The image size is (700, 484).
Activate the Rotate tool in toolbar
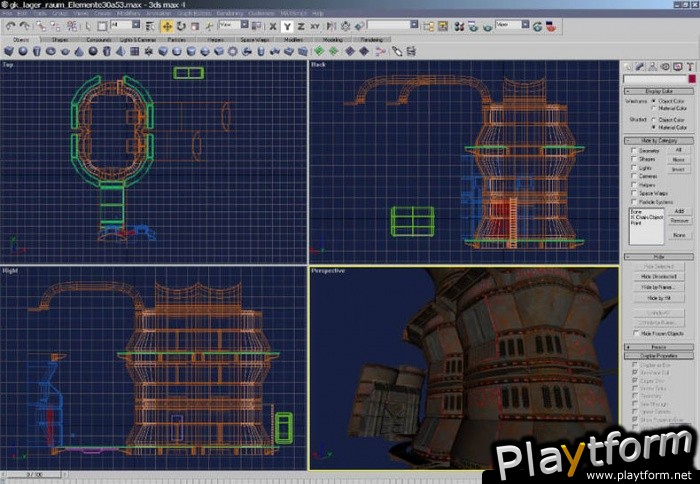pos(181,25)
